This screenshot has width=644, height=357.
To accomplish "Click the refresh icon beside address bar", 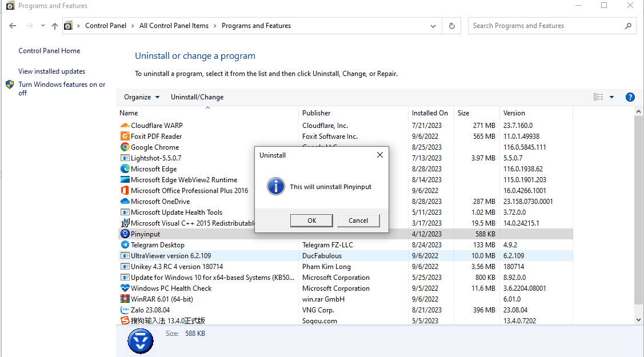I will 452,26.
